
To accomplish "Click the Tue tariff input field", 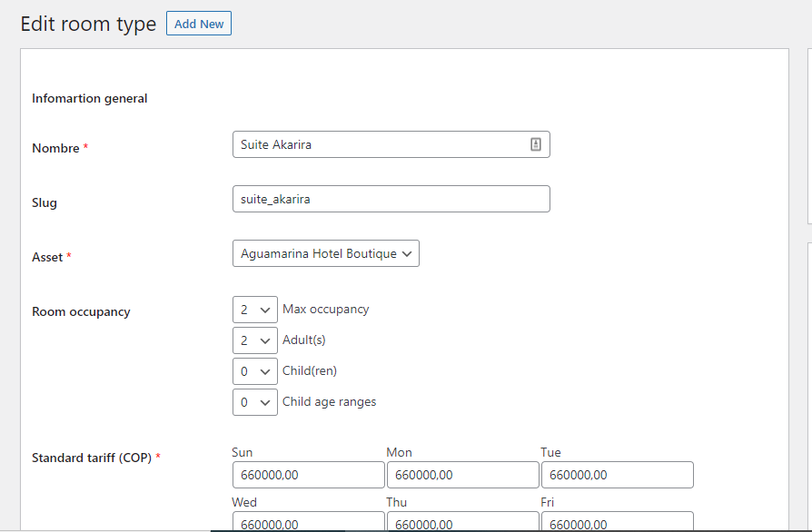I will point(617,475).
